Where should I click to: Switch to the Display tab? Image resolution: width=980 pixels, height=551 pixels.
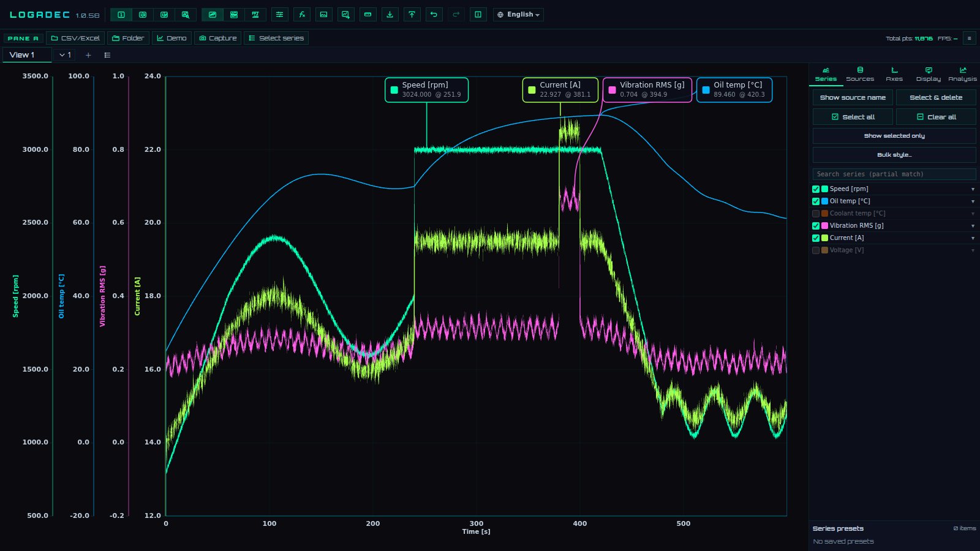point(929,75)
